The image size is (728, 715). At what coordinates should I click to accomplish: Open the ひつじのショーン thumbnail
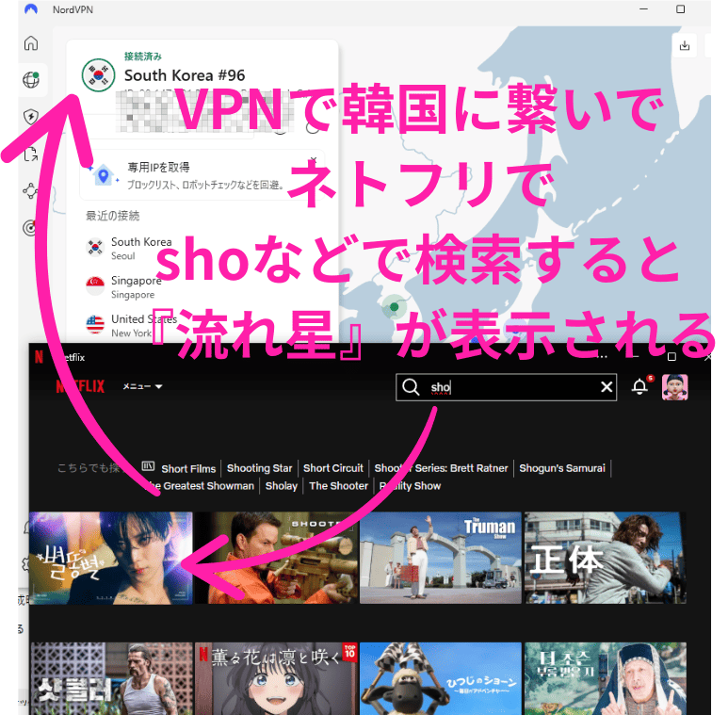(441, 678)
